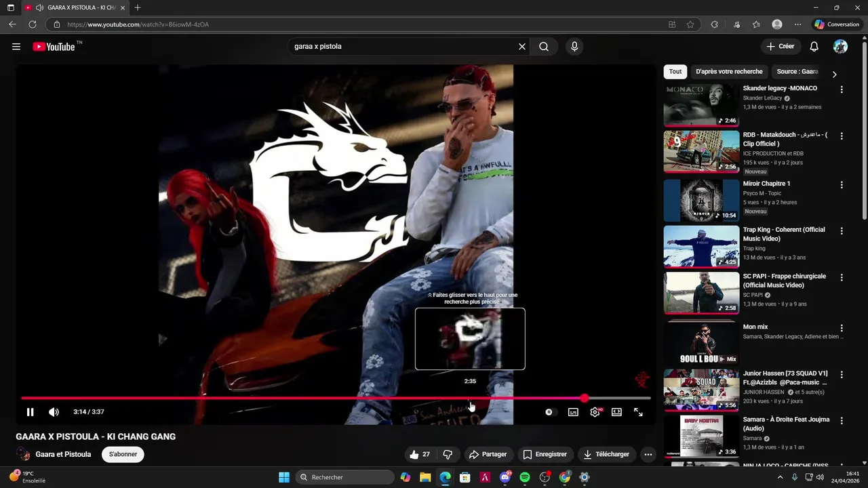
Task: Open Spotify from taskbar
Action: pyautogui.click(x=525, y=477)
